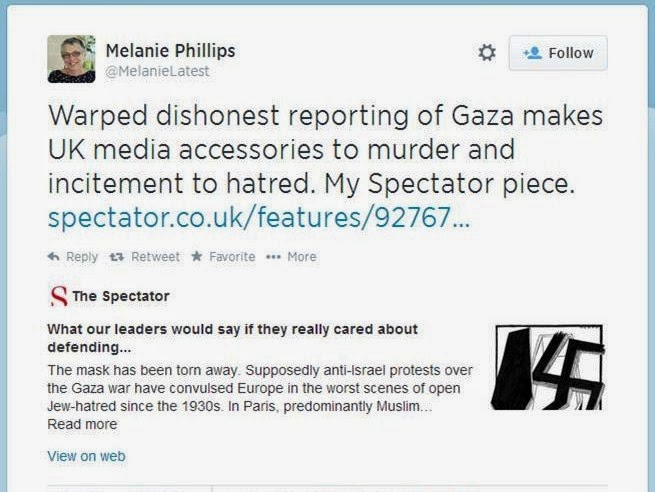Click the reply arrow icon

point(53,256)
